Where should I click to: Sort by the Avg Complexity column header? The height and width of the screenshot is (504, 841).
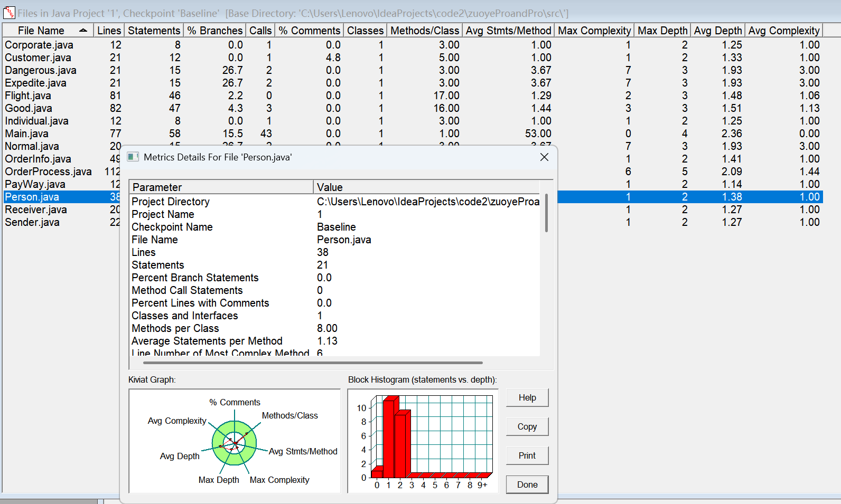click(x=784, y=31)
